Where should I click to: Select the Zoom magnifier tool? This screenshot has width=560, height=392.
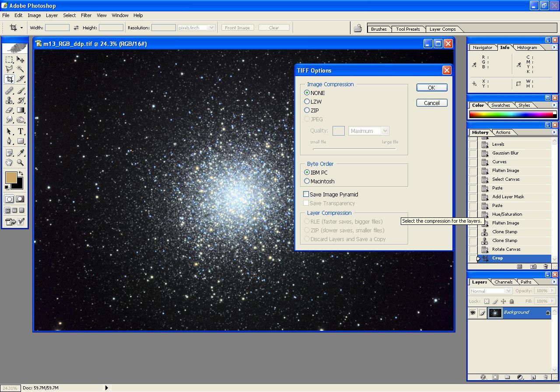pyautogui.click(x=21, y=162)
